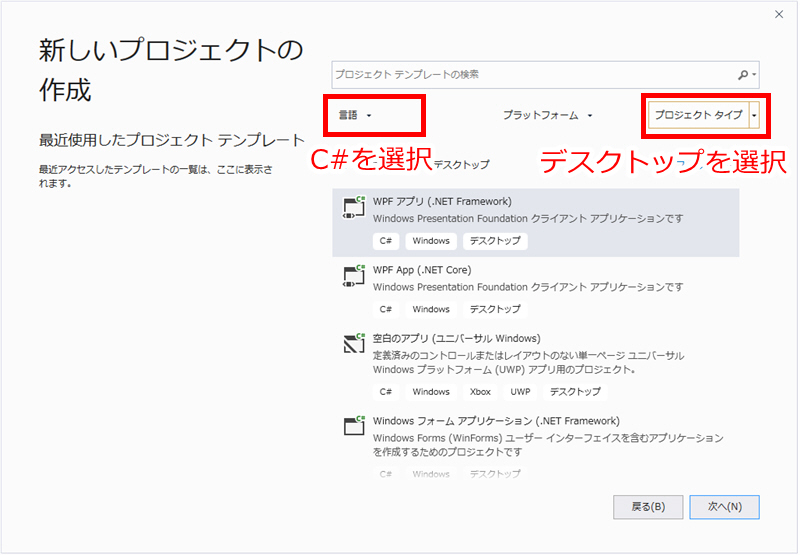800x555 pixels.
Task: Click WPF アプリ (.NET Framework) description text
Action: [x=528, y=218]
